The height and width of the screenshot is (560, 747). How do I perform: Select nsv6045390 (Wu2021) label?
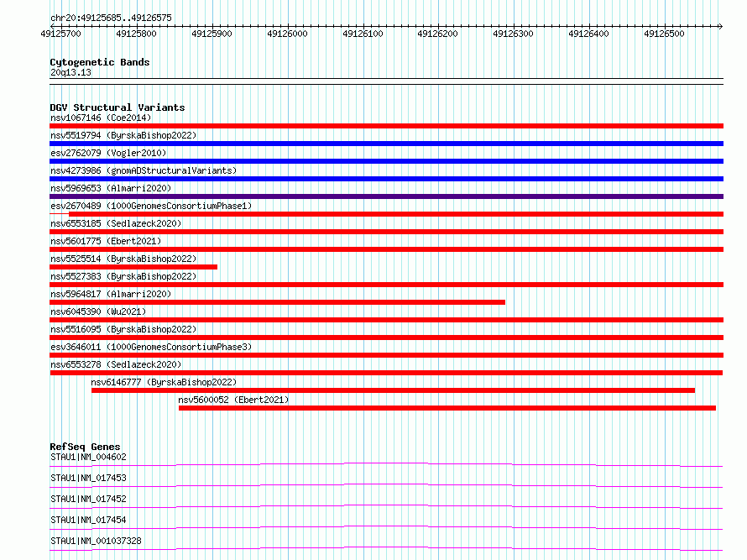(98, 311)
